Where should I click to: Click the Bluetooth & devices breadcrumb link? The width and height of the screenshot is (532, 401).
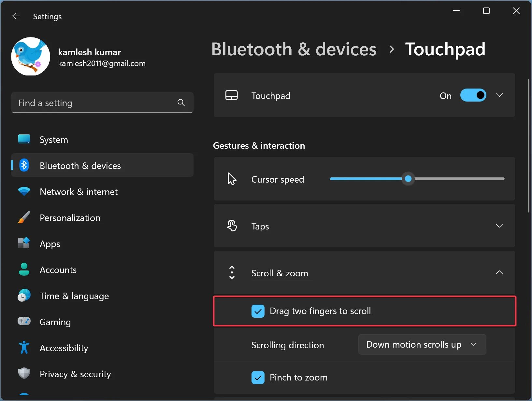(x=294, y=49)
